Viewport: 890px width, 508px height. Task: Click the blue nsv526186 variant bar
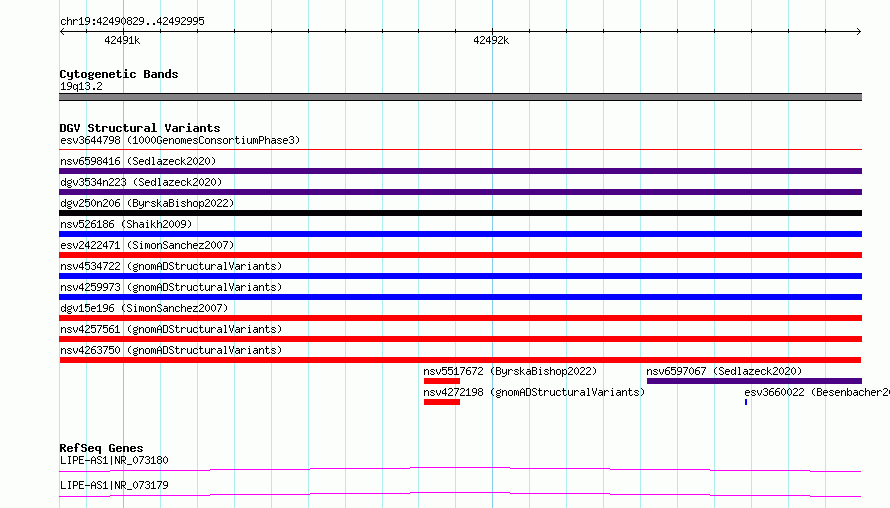pyautogui.click(x=460, y=234)
